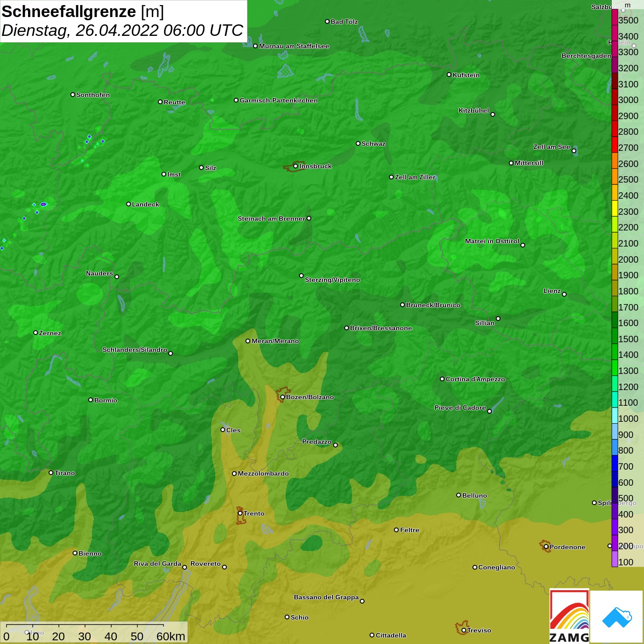Click the Treviso label
This screenshot has height=644, width=644.
click(x=479, y=630)
